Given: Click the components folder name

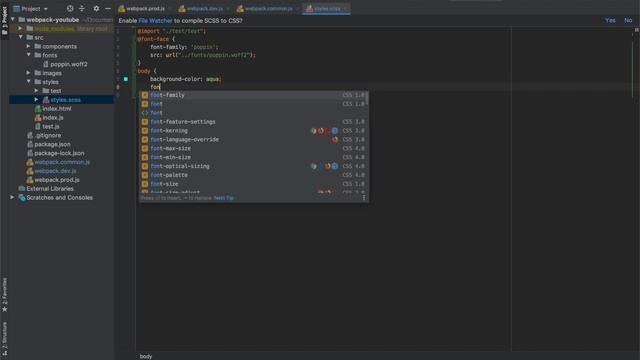Looking at the screenshot, I should pyautogui.click(x=60, y=47).
